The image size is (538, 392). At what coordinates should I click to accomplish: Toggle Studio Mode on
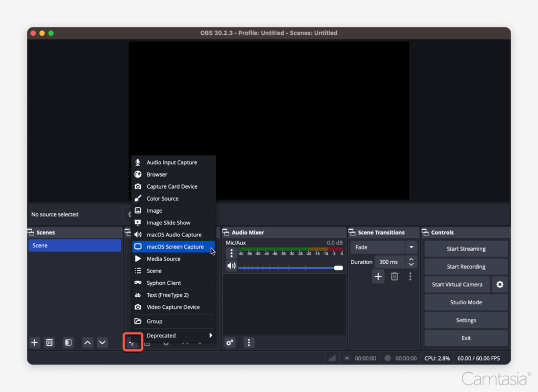(465, 302)
